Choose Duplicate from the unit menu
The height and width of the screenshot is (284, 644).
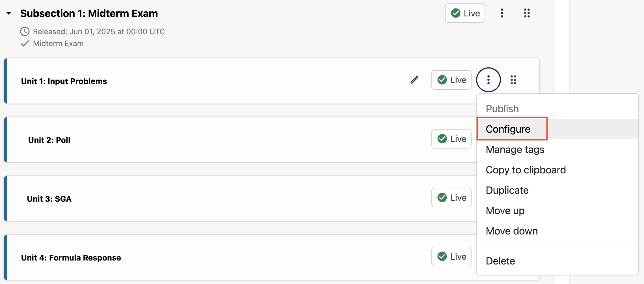coord(507,190)
